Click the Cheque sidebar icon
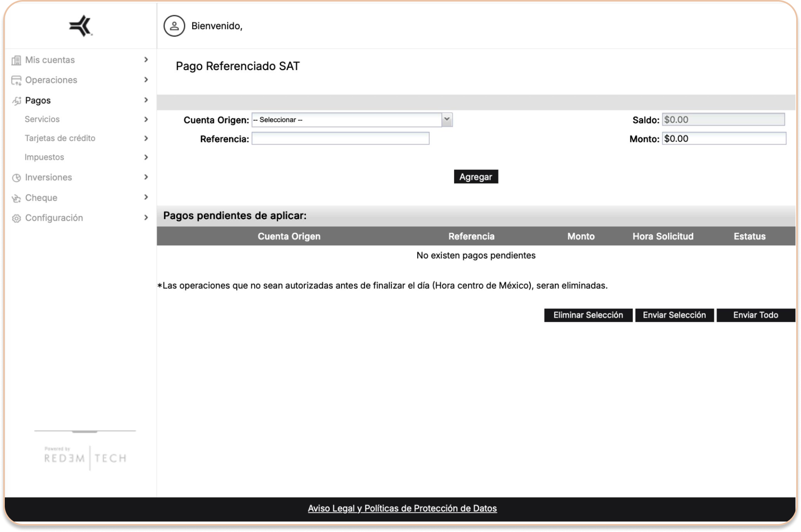Viewport: 801px width, 532px height. tap(16, 198)
